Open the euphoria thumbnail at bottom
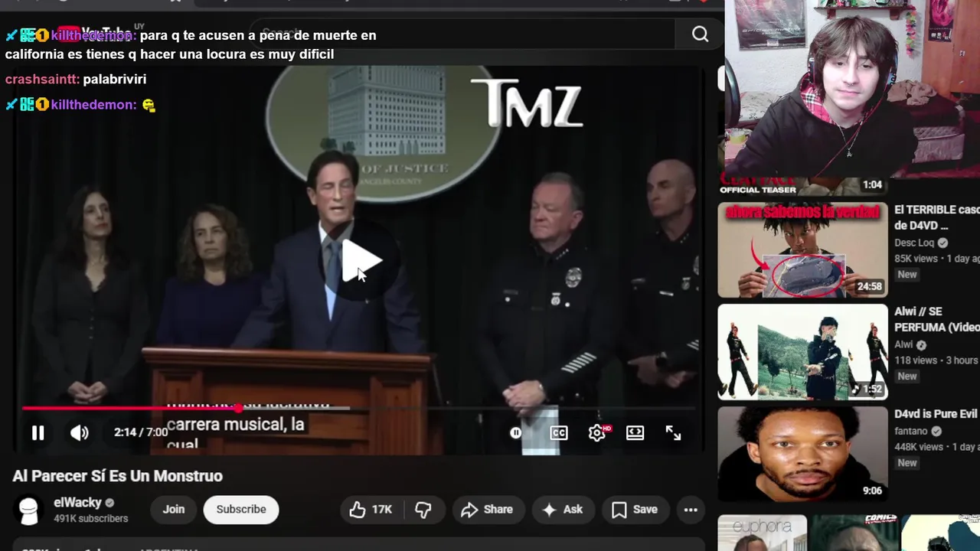980x551 pixels. pyautogui.click(x=762, y=533)
